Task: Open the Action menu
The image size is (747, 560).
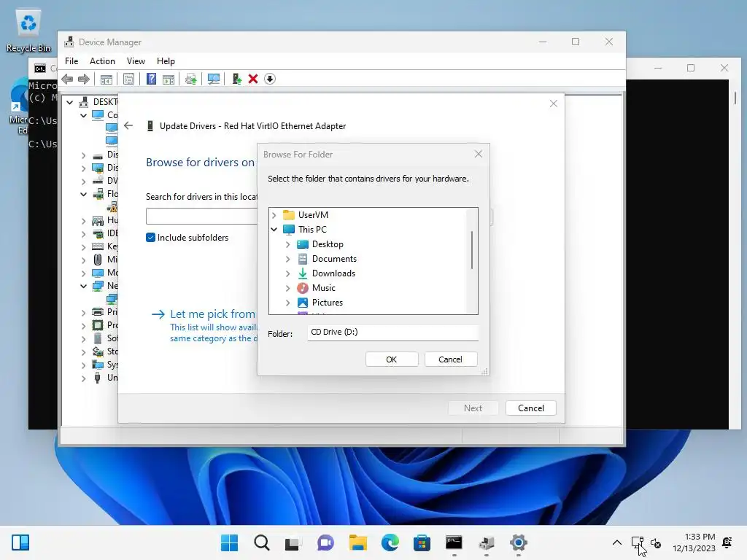Action: [x=102, y=61]
